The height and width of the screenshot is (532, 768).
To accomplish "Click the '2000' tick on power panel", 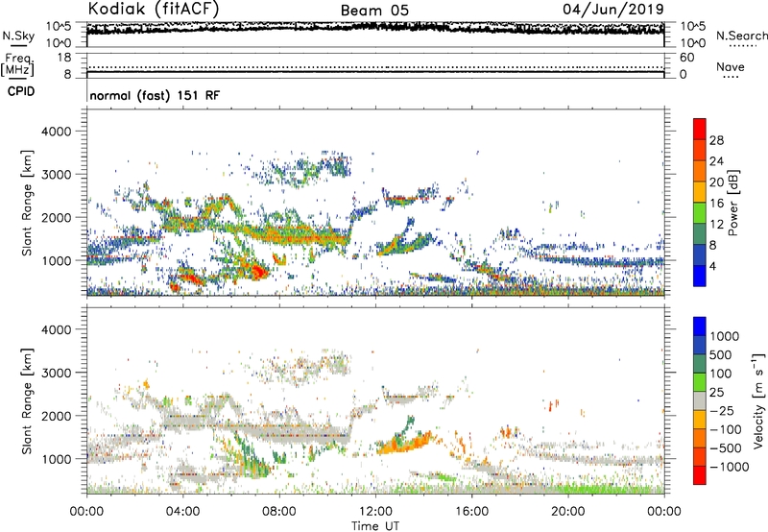I will 57,217.
